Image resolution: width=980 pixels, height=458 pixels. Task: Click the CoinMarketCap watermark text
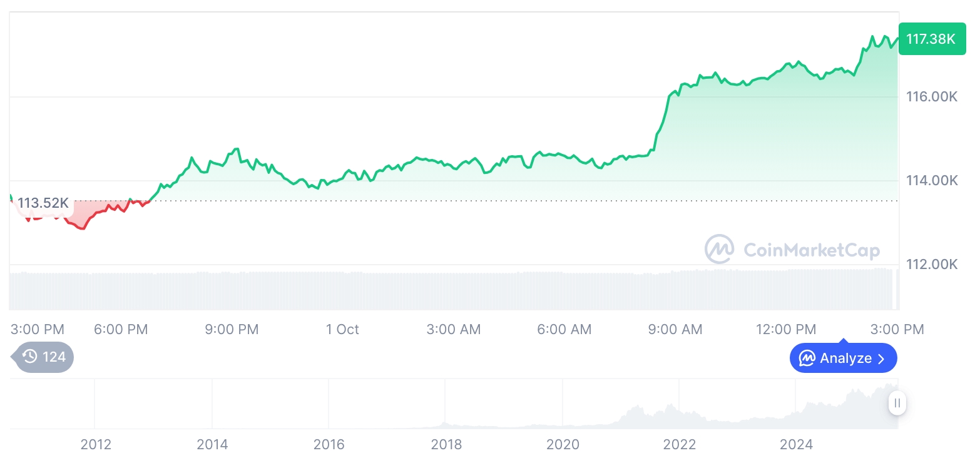811,250
